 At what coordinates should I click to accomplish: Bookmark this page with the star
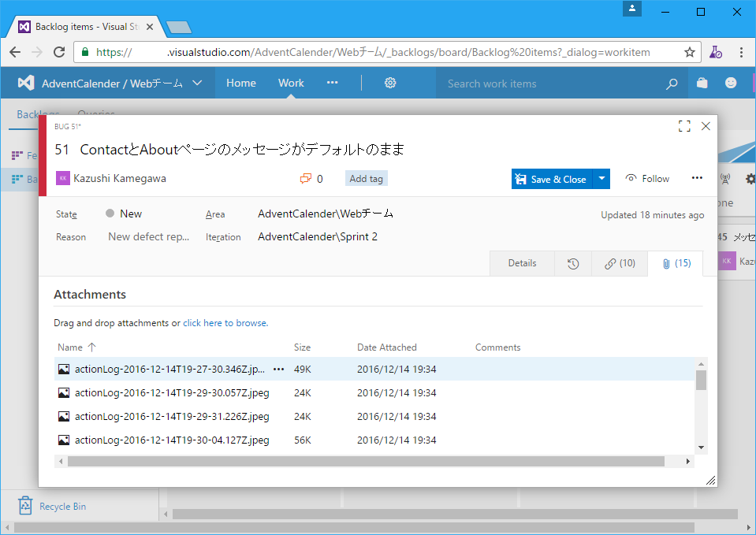[x=690, y=52]
